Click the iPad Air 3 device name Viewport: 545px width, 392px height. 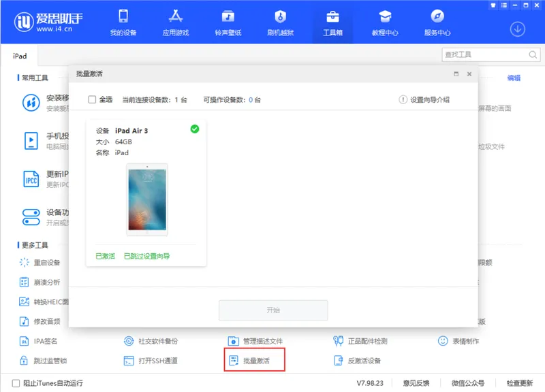coord(131,131)
